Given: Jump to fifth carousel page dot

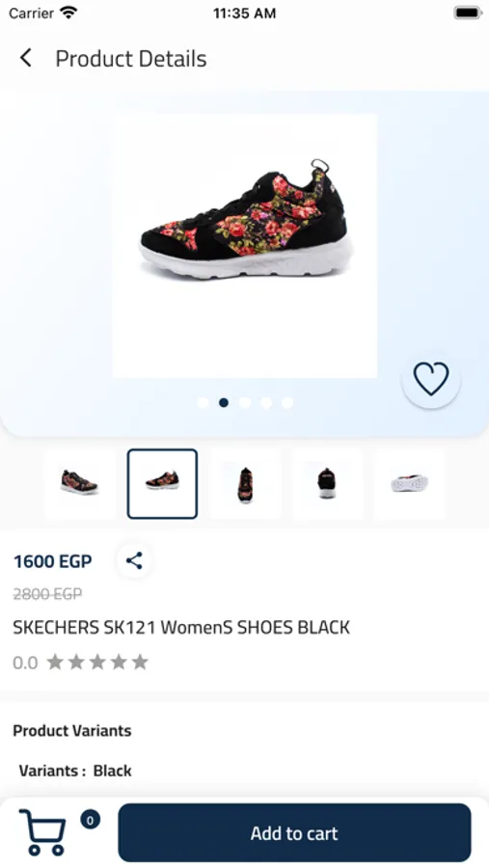Looking at the screenshot, I should tap(287, 402).
